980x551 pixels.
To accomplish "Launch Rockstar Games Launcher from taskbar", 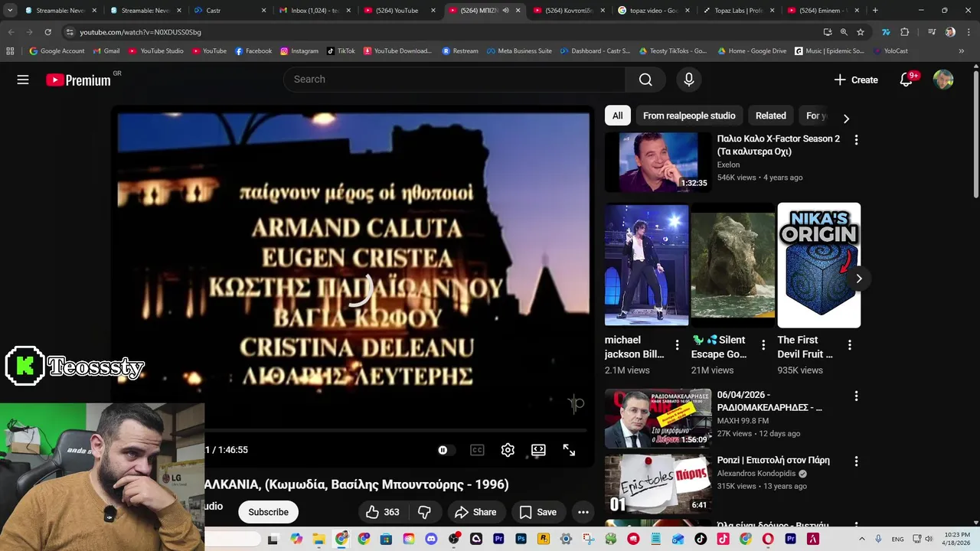I will (544, 539).
